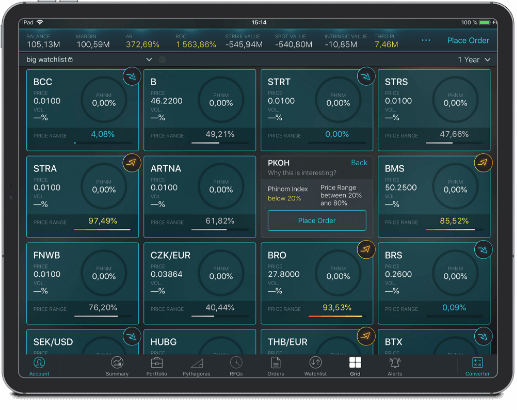Click the AR value 372,69%
The width and height of the screenshot is (517, 410).
(x=143, y=44)
